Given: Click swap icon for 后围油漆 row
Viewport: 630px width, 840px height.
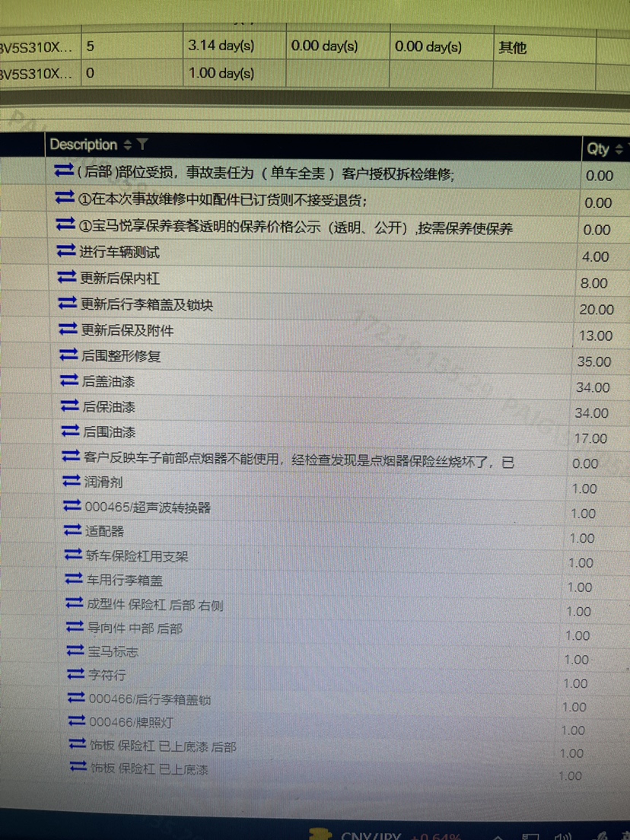Looking at the screenshot, I should pyautogui.click(x=70, y=431).
